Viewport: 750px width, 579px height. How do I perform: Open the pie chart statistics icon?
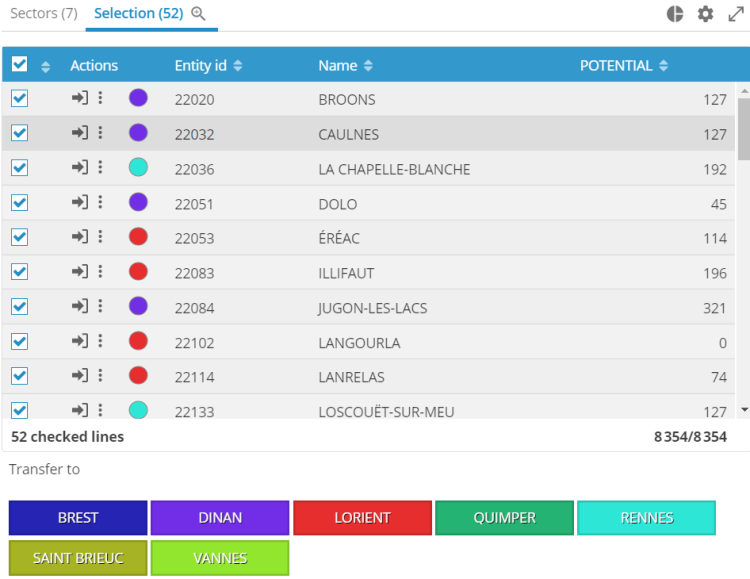point(675,14)
